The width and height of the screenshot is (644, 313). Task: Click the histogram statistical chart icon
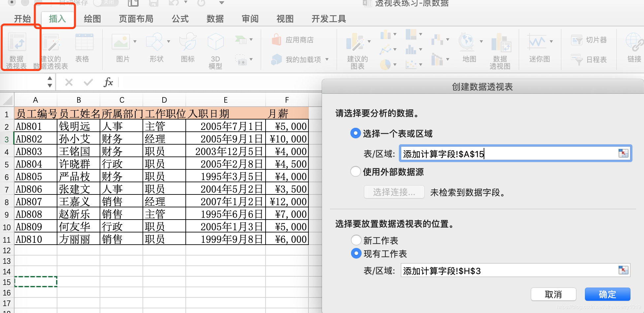411,50
